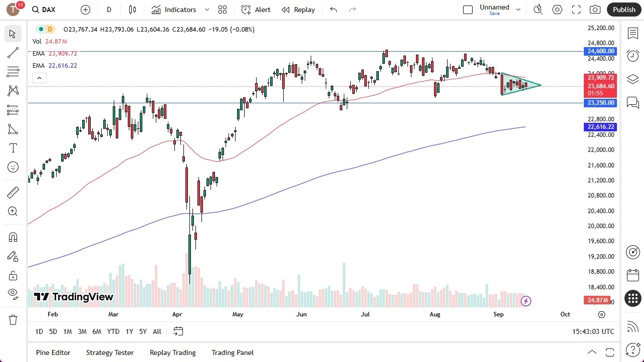Image resolution: width=644 pixels, height=362 pixels.
Task: Open the Watchlist panel
Action: pyautogui.click(x=632, y=33)
